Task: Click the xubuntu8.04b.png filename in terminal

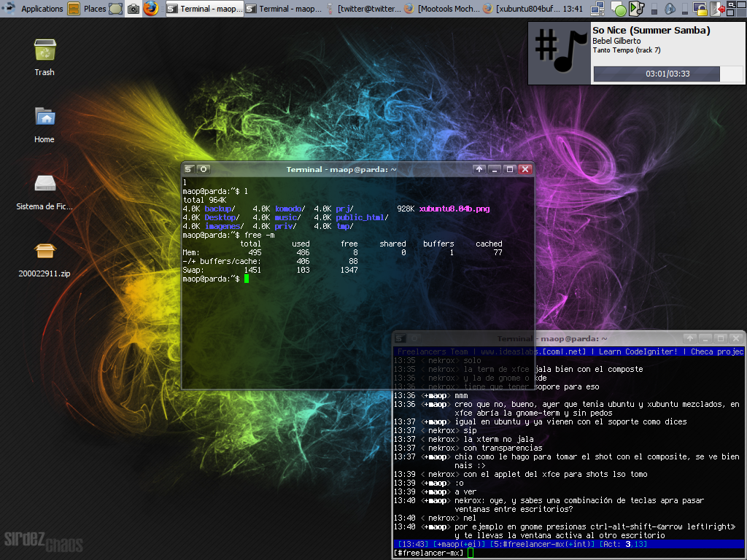Action: pyautogui.click(x=454, y=209)
